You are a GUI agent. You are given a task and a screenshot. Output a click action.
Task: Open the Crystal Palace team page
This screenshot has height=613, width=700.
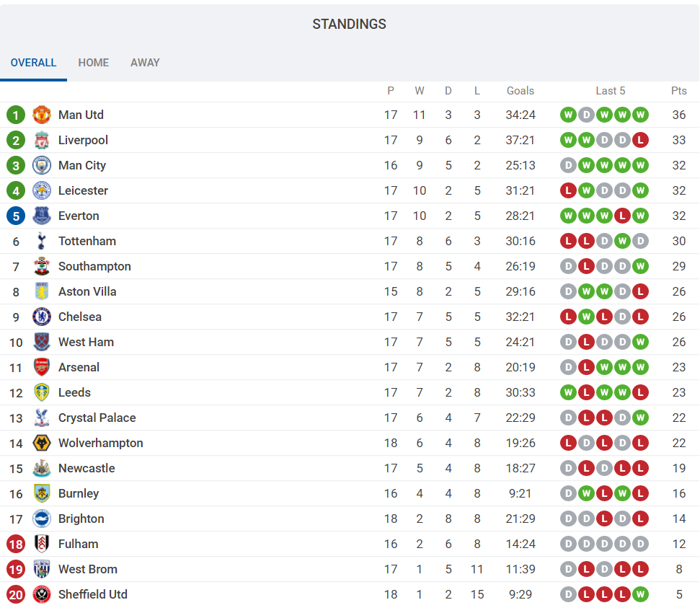97,418
